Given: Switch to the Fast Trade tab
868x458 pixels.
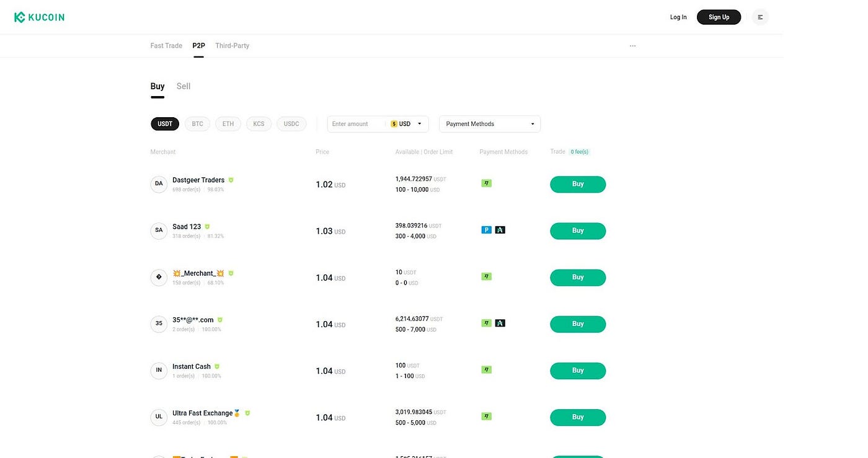Looking at the screenshot, I should 166,45.
